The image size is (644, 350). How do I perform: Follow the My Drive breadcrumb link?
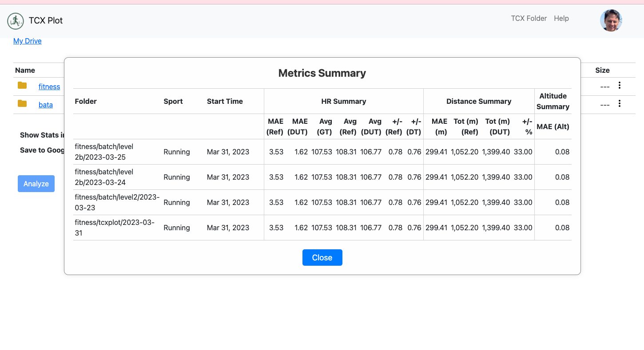pos(28,41)
